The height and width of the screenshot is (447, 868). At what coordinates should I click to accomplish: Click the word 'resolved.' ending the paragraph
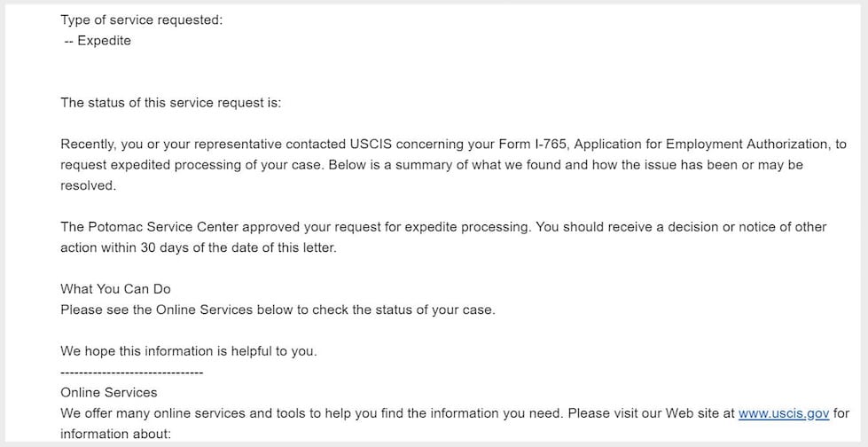88,186
